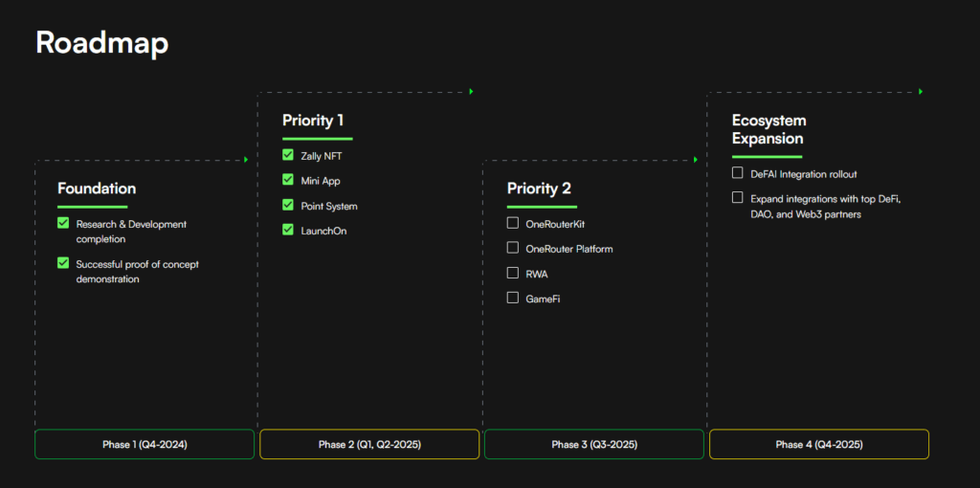The width and height of the screenshot is (980, 488).
Task: Toggle the Point System checkbox
Action: click(x=288, y=205)
